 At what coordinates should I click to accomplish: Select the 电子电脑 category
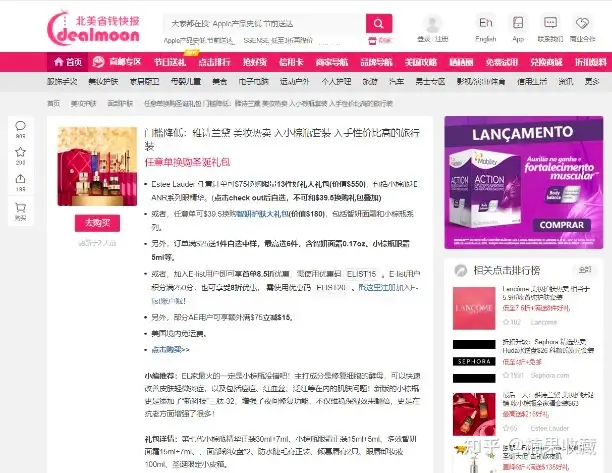click(254, 82)
